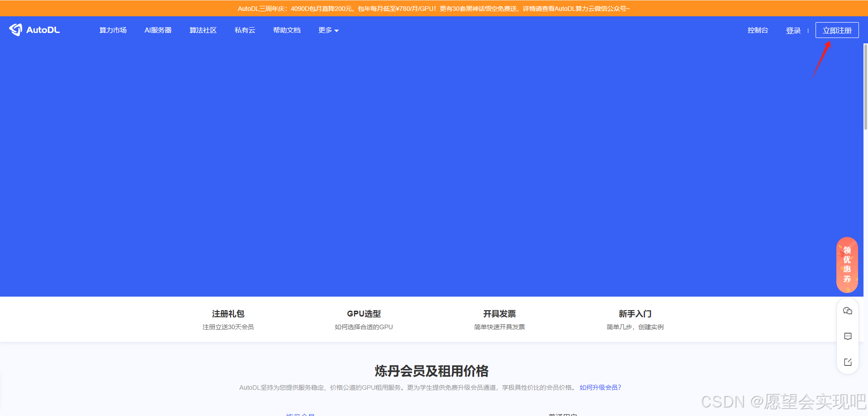Click the 如何升级会员? link
The image size is (868, 416).
click(600, 388)
